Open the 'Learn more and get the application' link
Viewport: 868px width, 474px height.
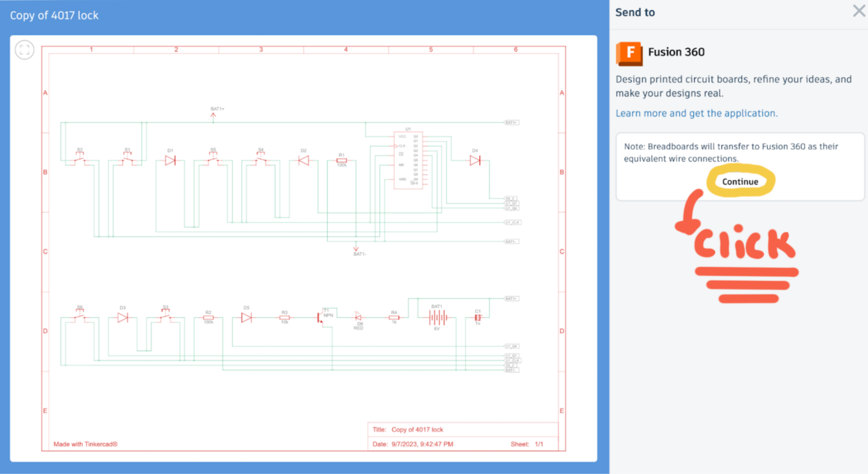coord(696,113)
